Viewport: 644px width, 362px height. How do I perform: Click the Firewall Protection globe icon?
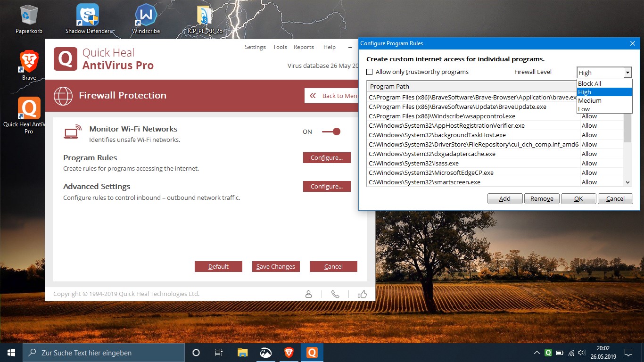(x=63, y=96)
